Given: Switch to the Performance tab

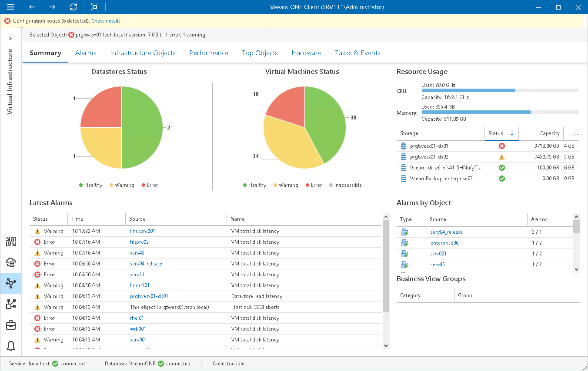Looking at the screenshot, I should pyautogui.click(x=209, y=53).
